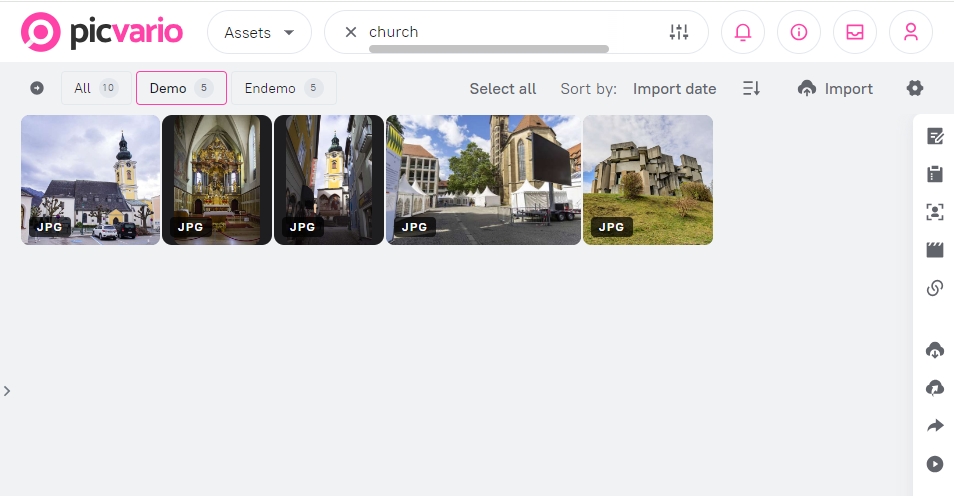The height and width of the screenshot is (496, 954).
Task: Expand the collapsed left side panel
Action: [x=7, y=391]
